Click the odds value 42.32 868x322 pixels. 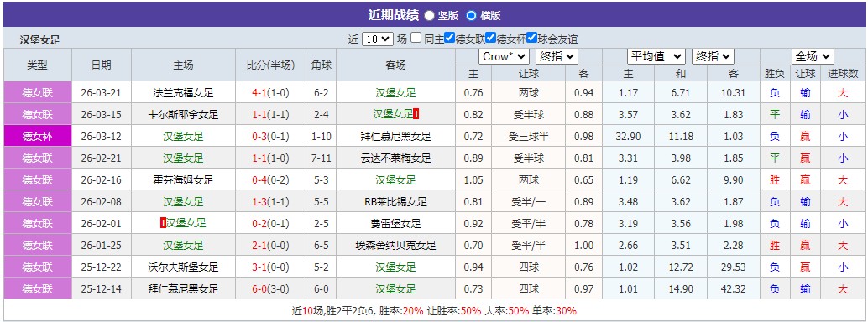point(734,288)
